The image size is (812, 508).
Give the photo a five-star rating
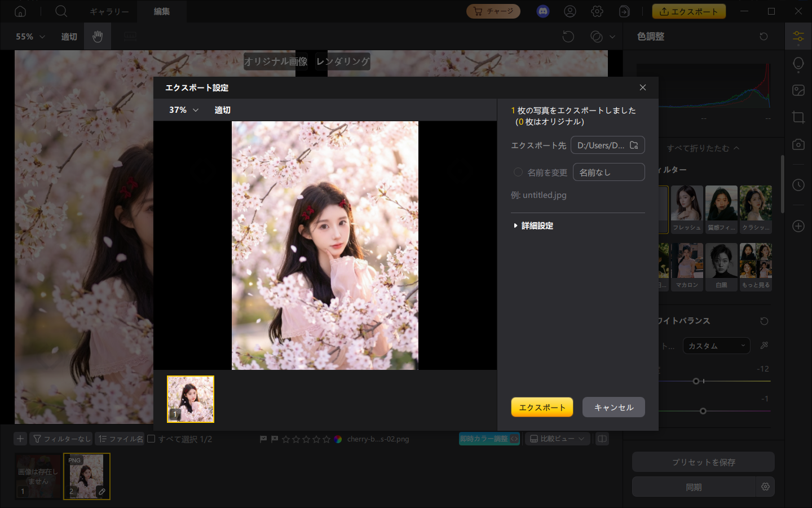pyautogui.click(x=325, y=438)
